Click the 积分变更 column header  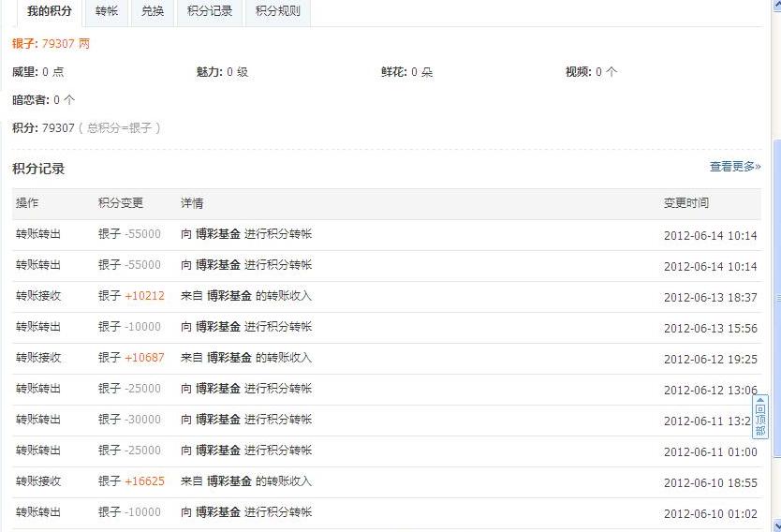tap(121, 203)
